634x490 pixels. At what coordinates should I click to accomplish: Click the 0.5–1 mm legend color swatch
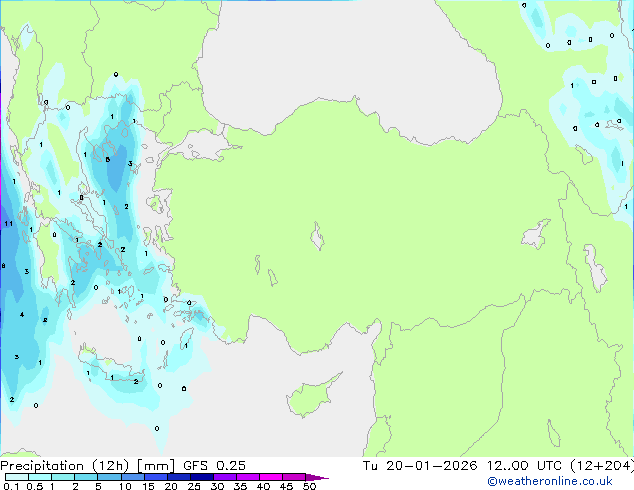point(40,477)
